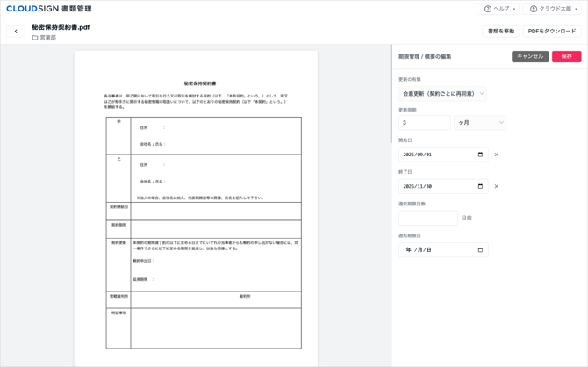588x367 pixels.
Task: Open the 営業部 folder link
Action: [48, 38]
